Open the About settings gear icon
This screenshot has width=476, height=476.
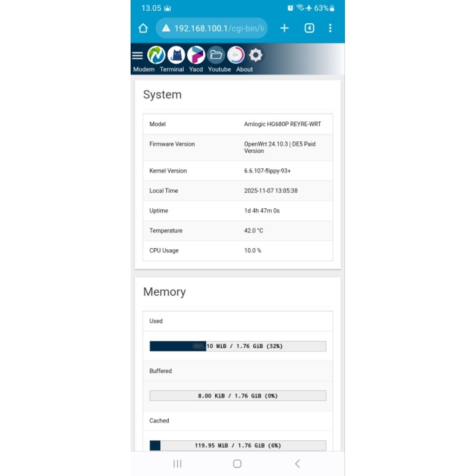pos(255,54)
